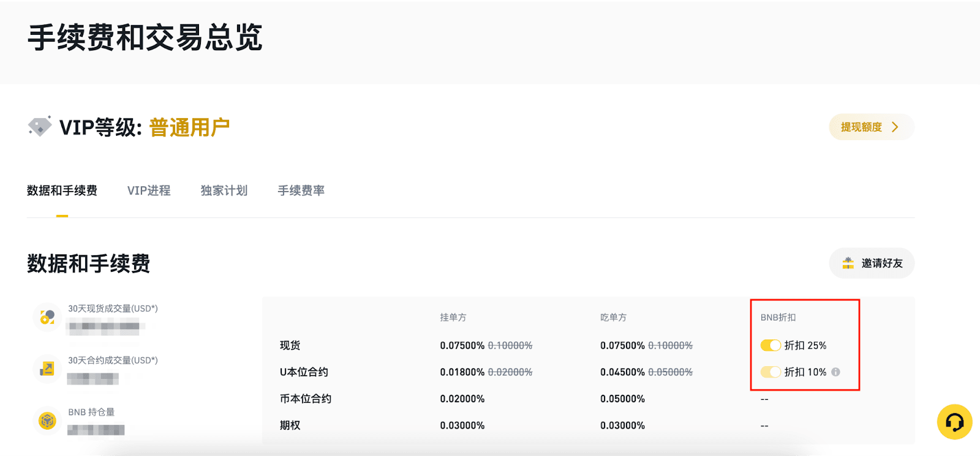This screenshot has width=980, height=456.
Task: Click the gift icon on 邀请好友
Action: click(848, 263)
